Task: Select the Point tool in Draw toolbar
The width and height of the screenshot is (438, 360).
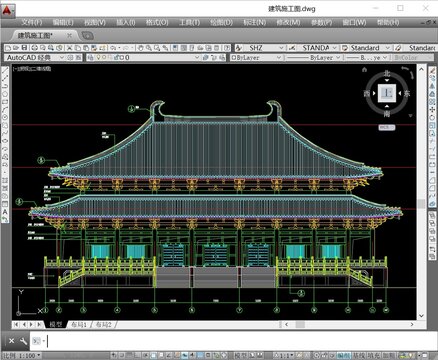Action: coord(5,172)
